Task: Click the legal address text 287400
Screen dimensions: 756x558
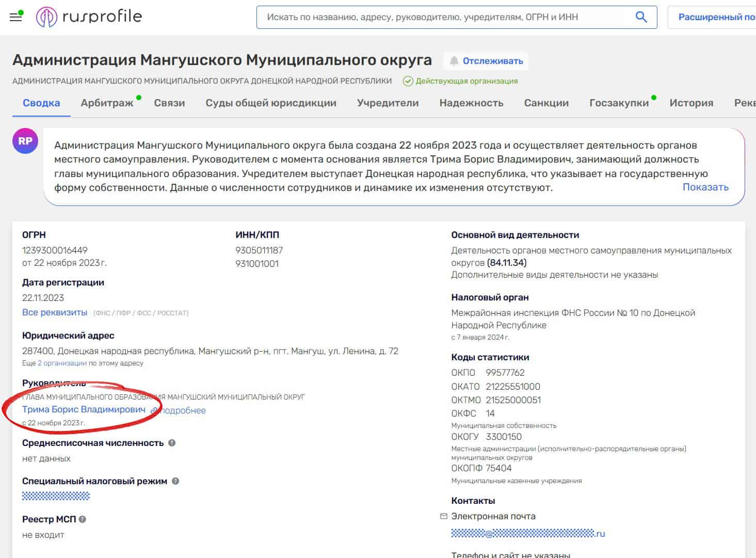Action: coord(210,351)
